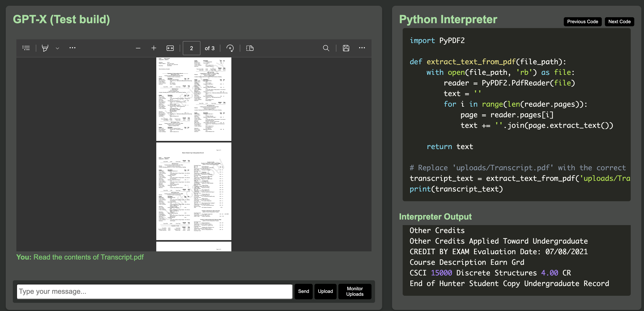Viewport: 644px width, 311px height.
Task: Expand the page view options dropdown in toolbar
Action: pos(57,48)
